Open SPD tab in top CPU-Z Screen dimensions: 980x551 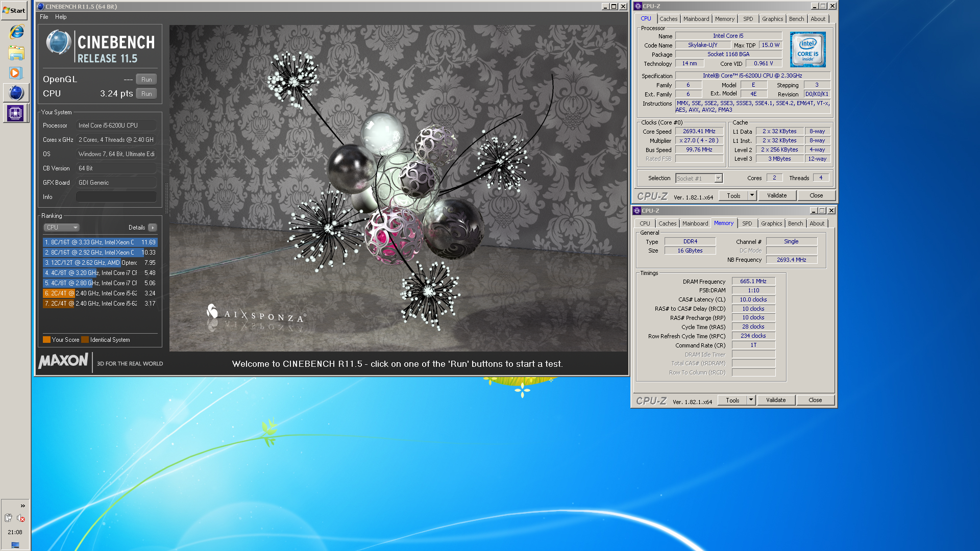pos(748,19)
